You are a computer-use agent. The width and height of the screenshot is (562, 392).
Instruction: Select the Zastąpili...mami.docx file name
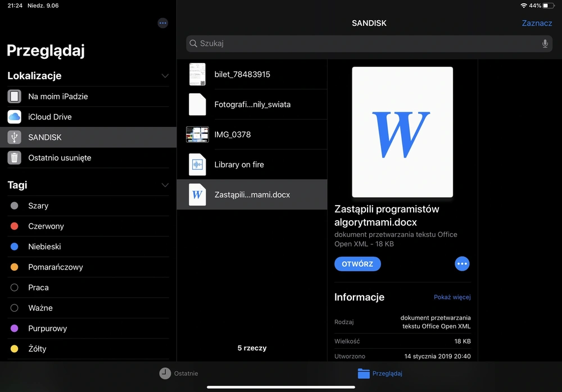coord(252,194)
